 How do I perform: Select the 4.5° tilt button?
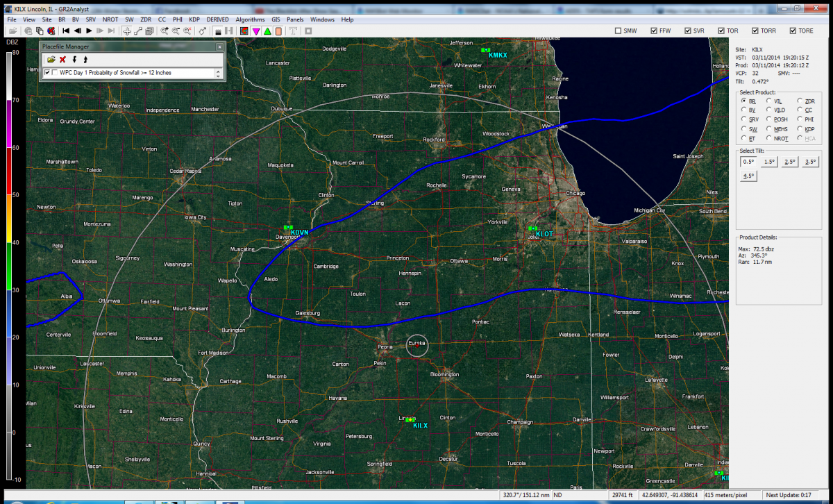pos(748,176)
